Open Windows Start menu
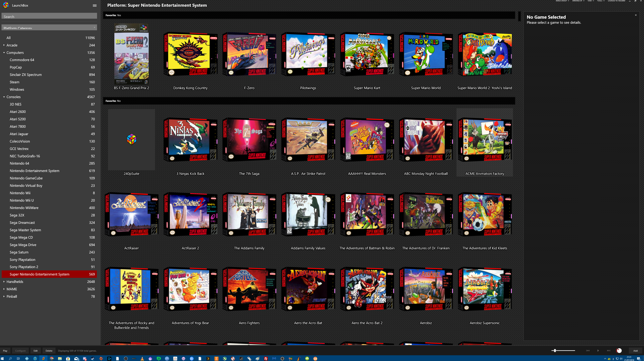644x361 pixels. (x=2, y=358)
